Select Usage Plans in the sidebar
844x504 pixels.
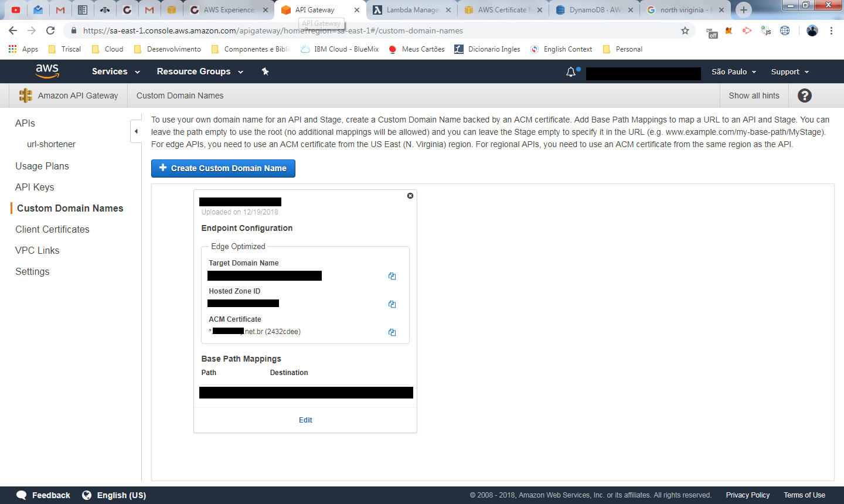[x=42, y=166]
